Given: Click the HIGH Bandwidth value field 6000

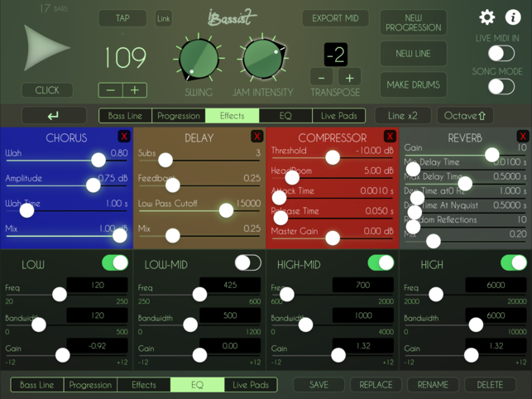Looking at the screenshot, I should point(496,315).
